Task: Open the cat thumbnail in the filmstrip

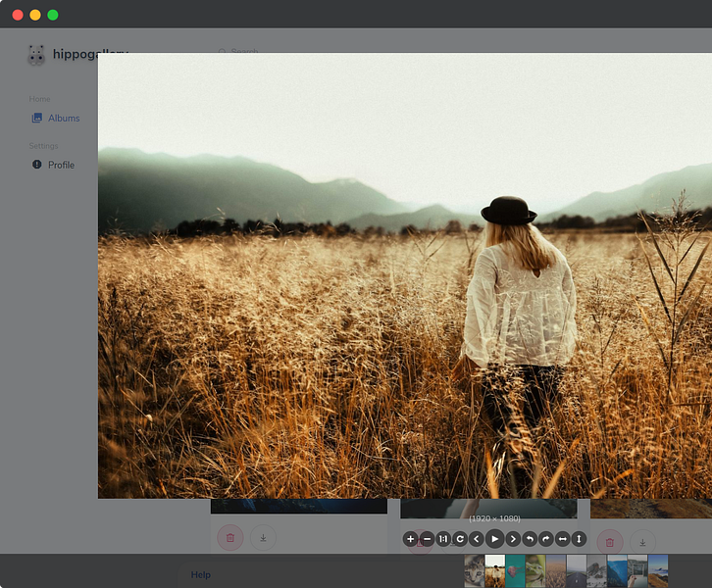Action: [474, 571]
